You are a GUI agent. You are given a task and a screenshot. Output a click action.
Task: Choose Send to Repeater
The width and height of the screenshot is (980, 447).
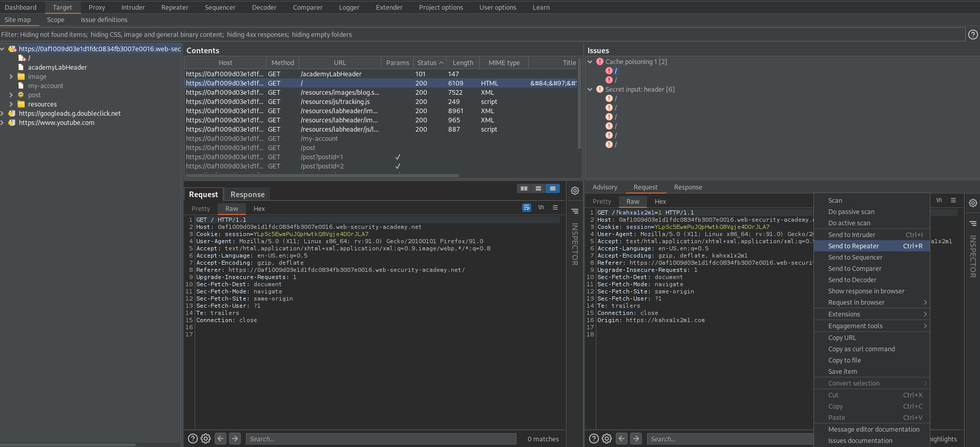872,246
